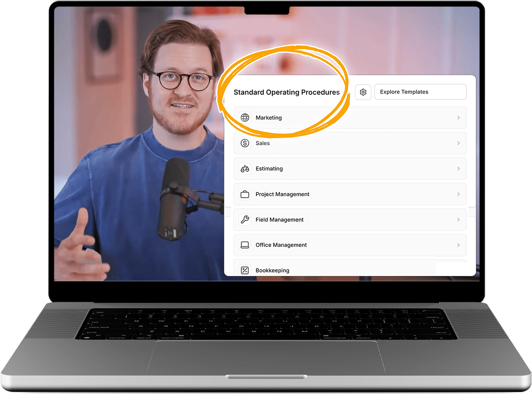Viewport: 532px width, 397px height.
Task: Click the briefcase Project Management icon
Action: click(245, 195)
